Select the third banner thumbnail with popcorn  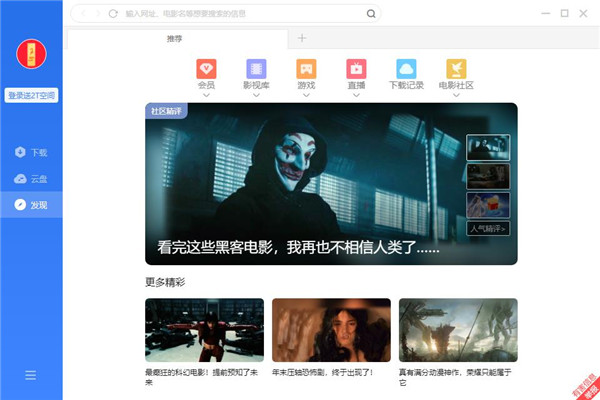tap(488, 206)
